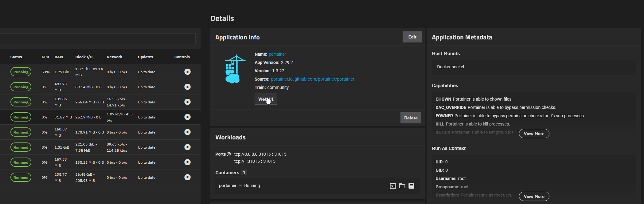Click the Running badge on the 8% CPU row

point(21,147)
